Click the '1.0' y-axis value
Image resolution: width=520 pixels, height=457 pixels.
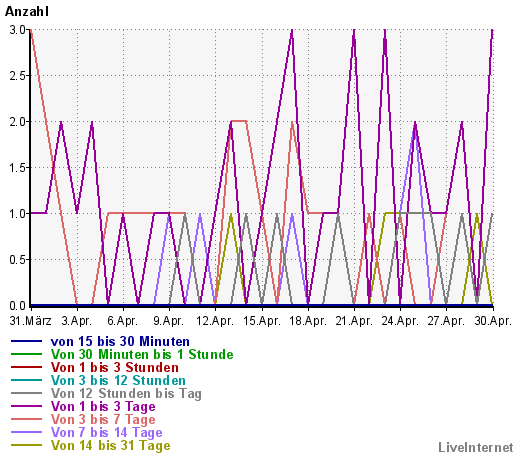click(x=17, y=214)
